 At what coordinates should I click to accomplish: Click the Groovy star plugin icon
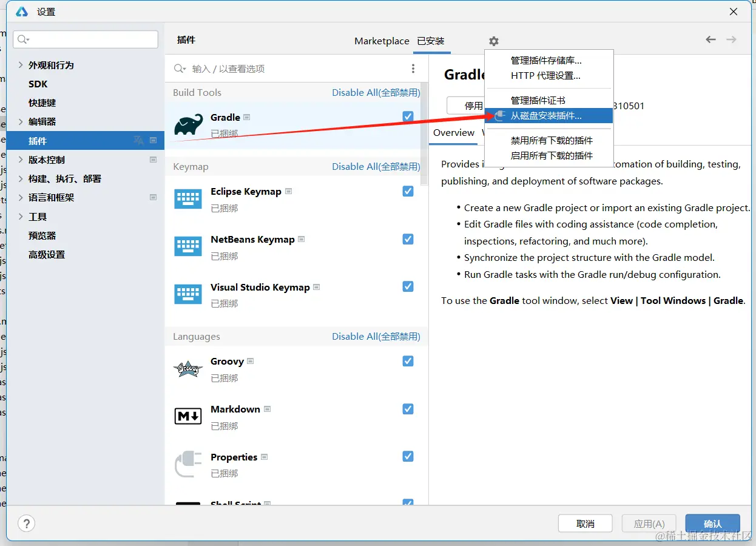188,368
